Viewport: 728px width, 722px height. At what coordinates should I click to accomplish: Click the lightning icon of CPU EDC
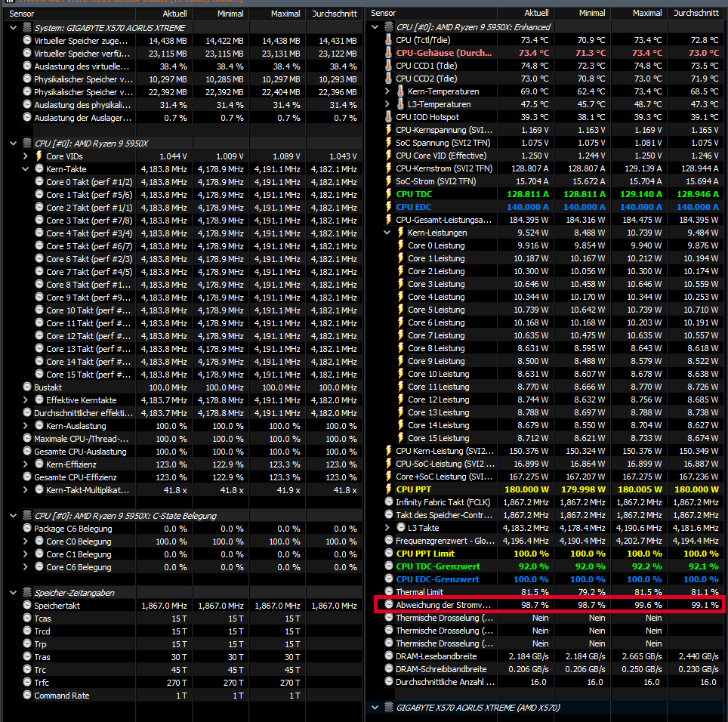389,207
